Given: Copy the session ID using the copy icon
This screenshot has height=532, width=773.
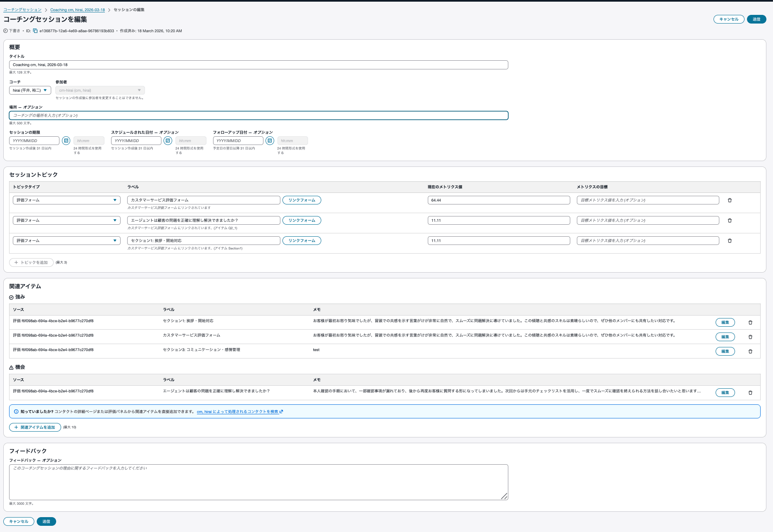Looking at the screenshot, I should tap(36, 31).
